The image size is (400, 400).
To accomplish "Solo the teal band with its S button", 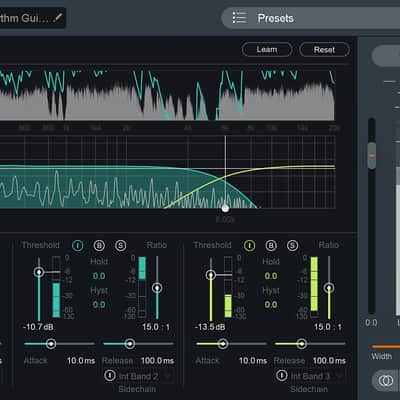I will (121, 246).
